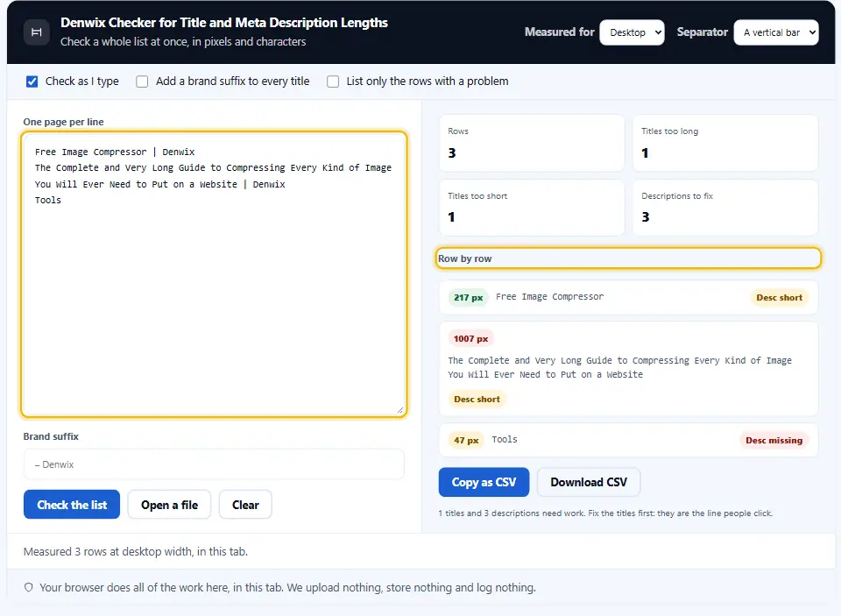Click 'Desc short' badge on Free Image Compressor row
Image resolution: width=841 pixels, height=616 pixels.
click(780, 298)
